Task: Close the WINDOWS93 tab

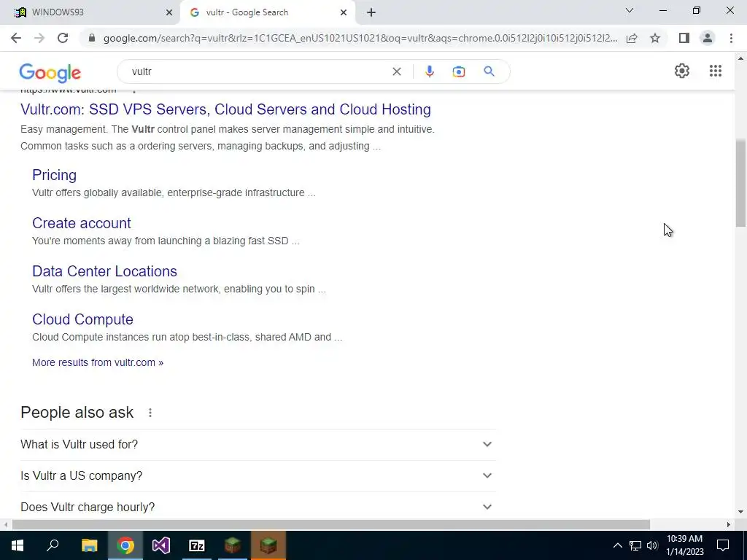Action: pyautogui.click(x=169, y=13)
